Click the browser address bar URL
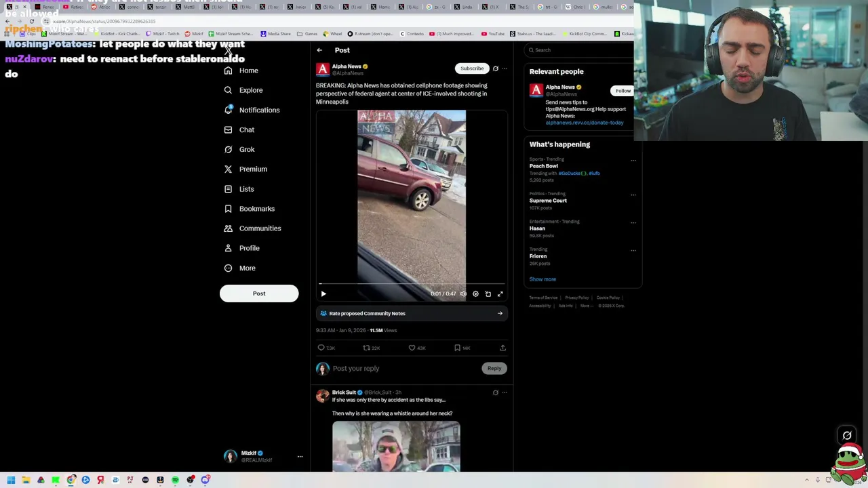This screenshot has width=868, height=488. [104, 22]
